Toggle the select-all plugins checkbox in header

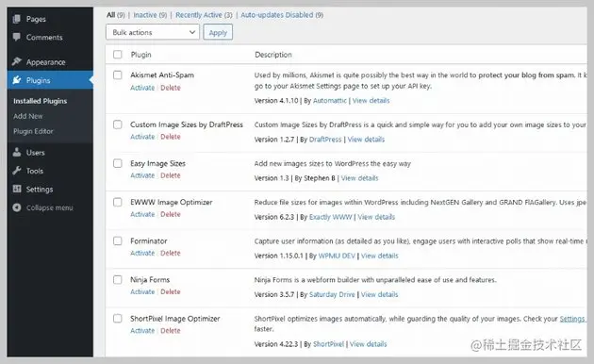[118, 55]
